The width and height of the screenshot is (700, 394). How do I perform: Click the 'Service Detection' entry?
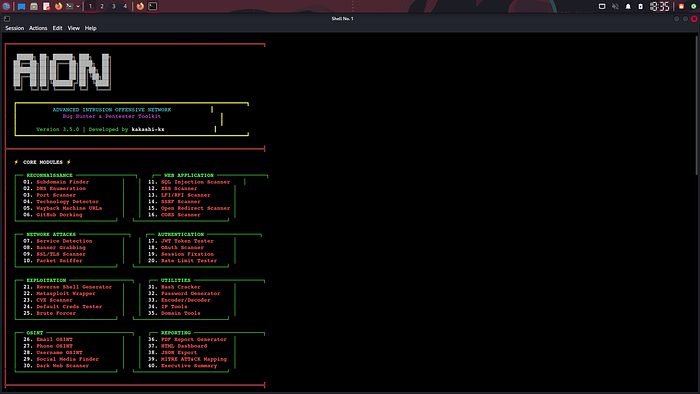click(x=64, y=241)
